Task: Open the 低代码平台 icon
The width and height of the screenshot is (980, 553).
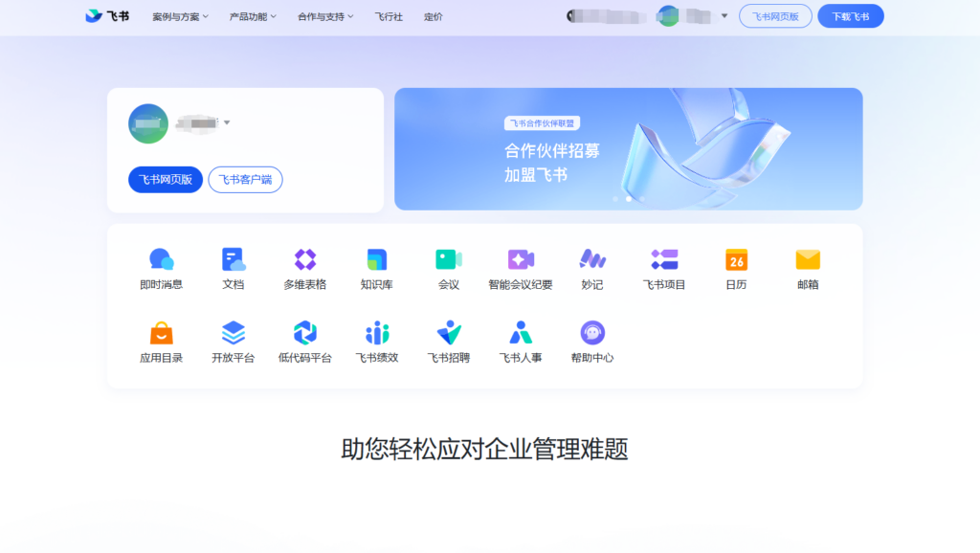Action: 305,333
